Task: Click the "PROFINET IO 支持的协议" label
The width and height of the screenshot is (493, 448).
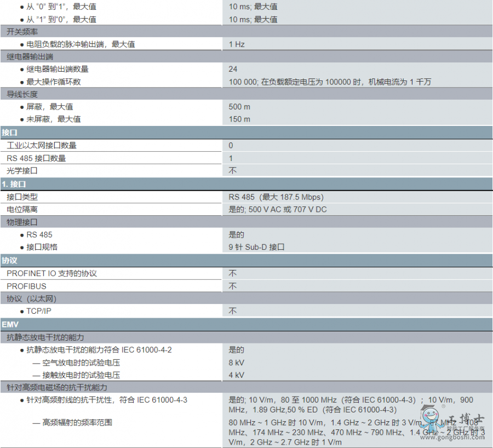Action: pyautogui.click(x=51, y=273)
